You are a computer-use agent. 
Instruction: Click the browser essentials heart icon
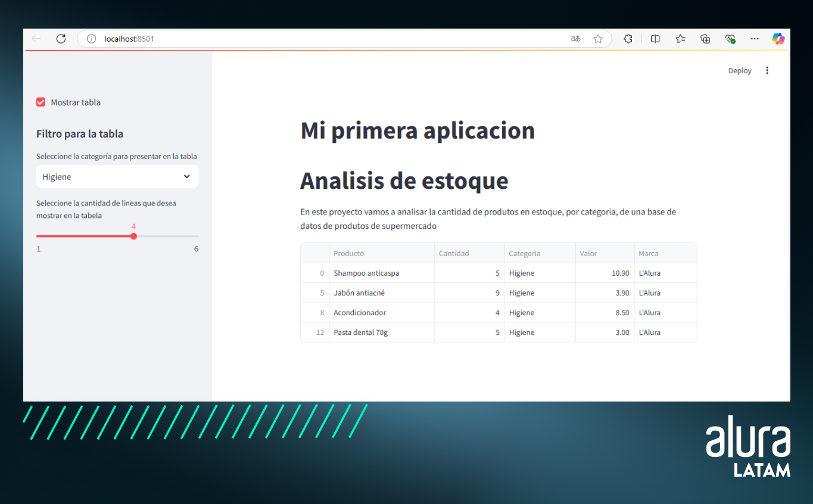(730, 39)
